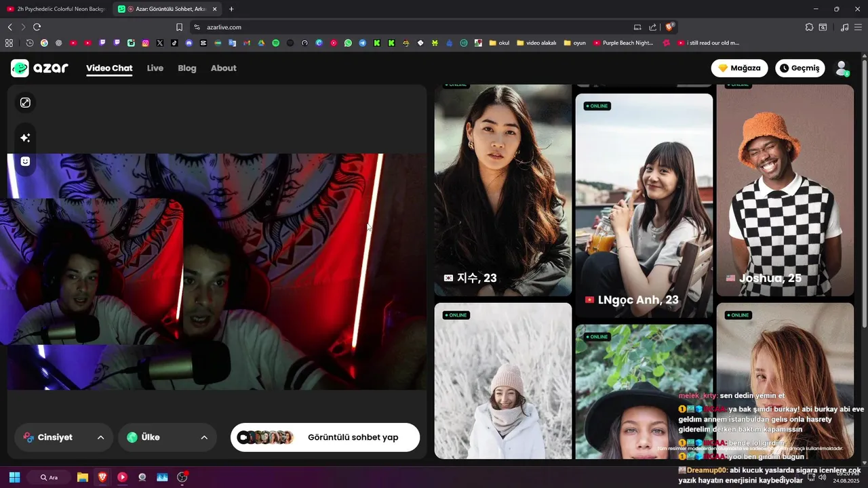Switch to the Psychedelic Colorful Neon tab
The image size is (868, 488).
[x=56, y=9]
